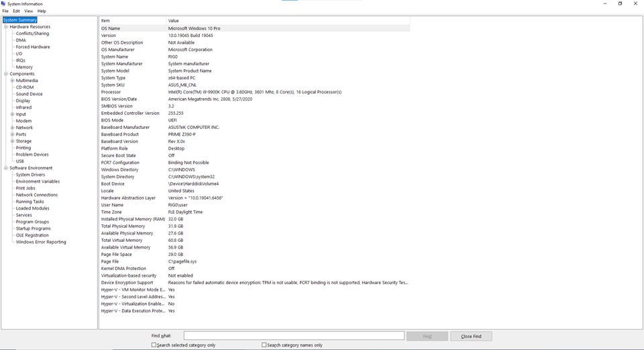Click the Item column header
Viewport: 644px width, 350px height.
[133, 21]
